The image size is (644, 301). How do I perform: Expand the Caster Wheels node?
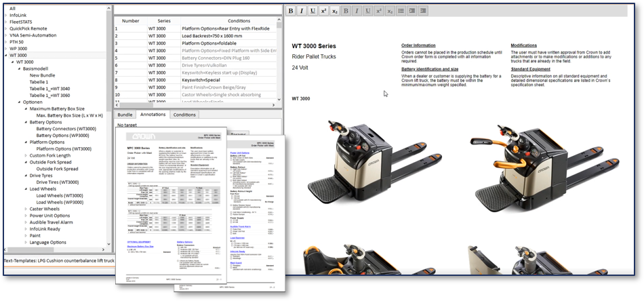26,209
